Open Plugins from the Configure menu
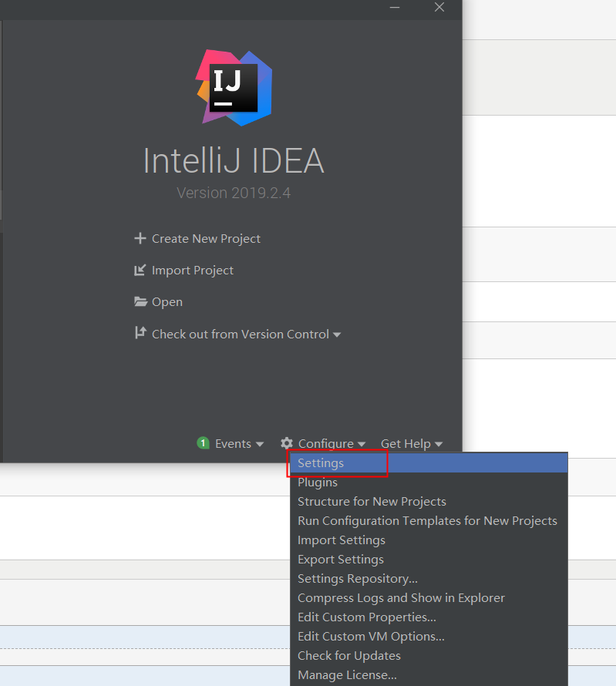Screen dimensions: 616x686 tap(429, 482)
